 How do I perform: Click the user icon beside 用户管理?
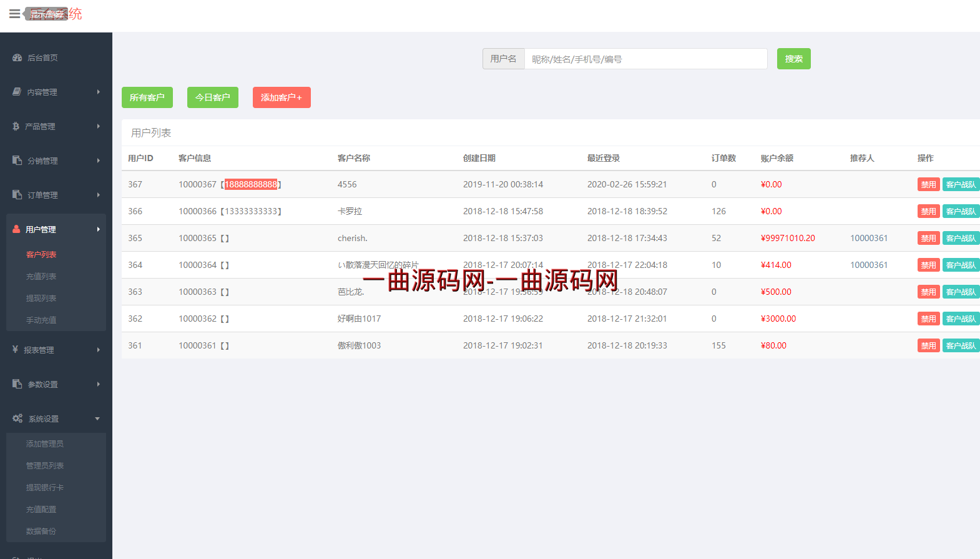16,229
